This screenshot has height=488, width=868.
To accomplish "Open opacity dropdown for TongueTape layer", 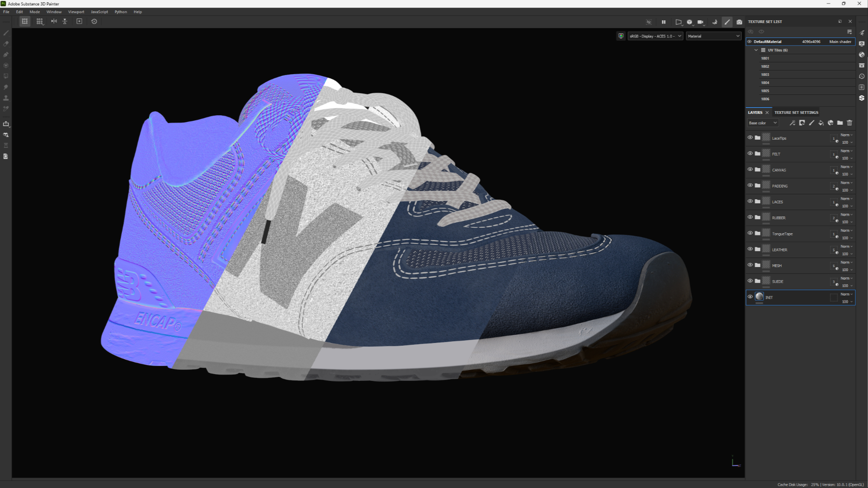I will [x=847, y=238].
